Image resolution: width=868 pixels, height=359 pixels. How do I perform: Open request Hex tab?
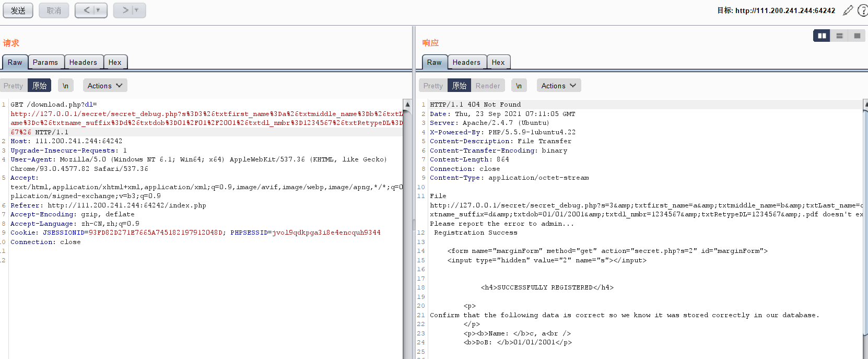(115, 62)
